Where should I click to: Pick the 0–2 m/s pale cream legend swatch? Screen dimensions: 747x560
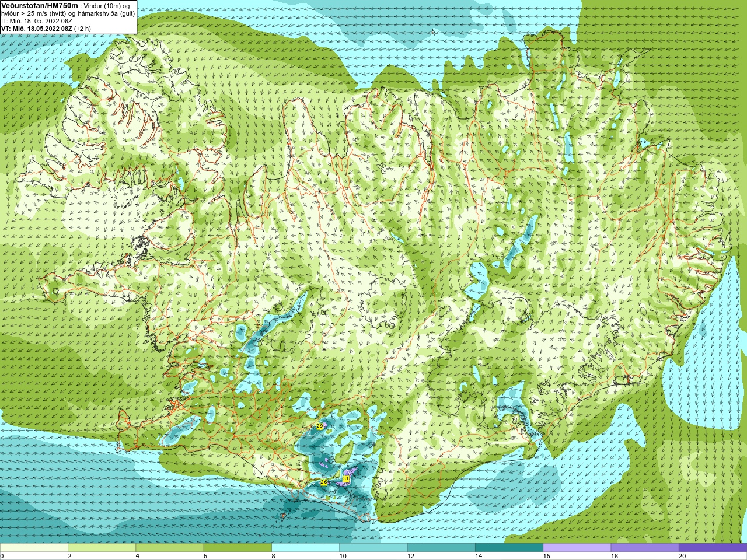coord(34,548)
